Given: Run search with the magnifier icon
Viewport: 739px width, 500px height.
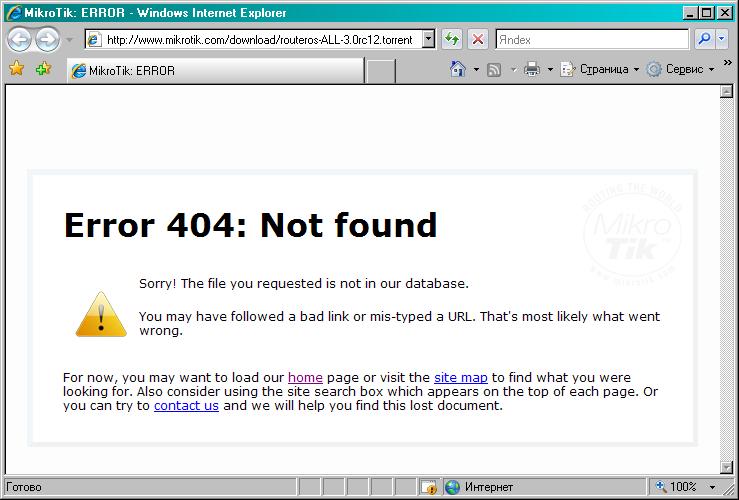Looking at the screenshot, I should click(x=704, y=39).
